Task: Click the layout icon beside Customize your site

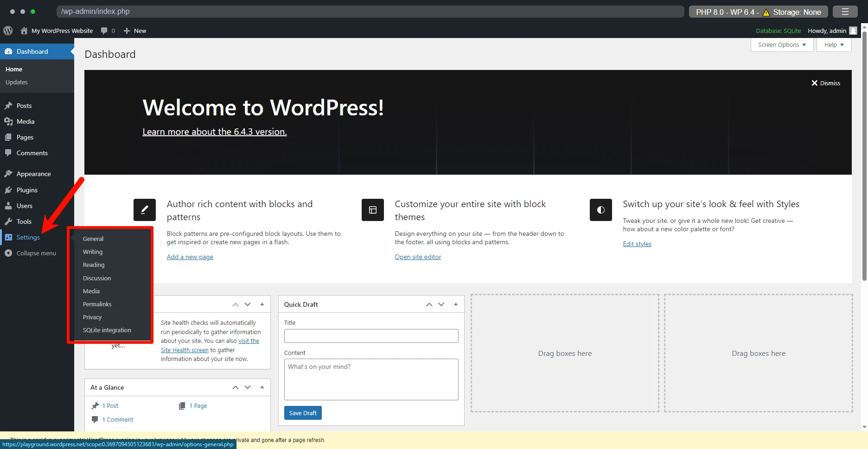Action: tap(372, 210)
